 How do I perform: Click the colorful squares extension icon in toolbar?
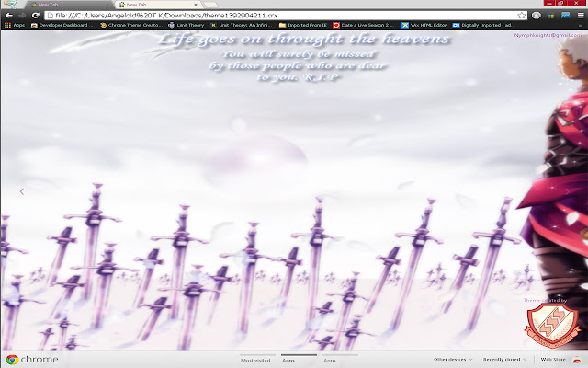(551, 16)
